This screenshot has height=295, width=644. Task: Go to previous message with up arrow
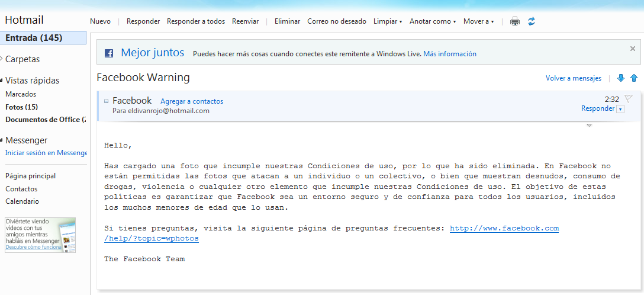click(x=634, y=78)
